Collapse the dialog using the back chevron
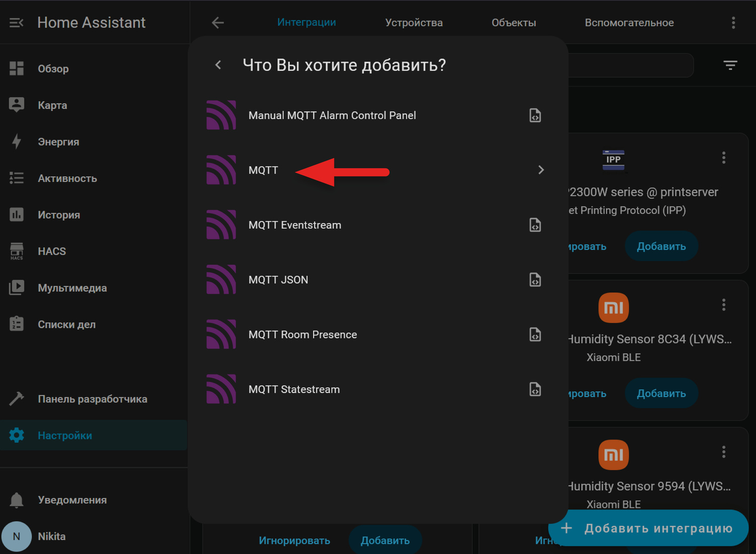 pyautogui.click(x=217, y=64)
